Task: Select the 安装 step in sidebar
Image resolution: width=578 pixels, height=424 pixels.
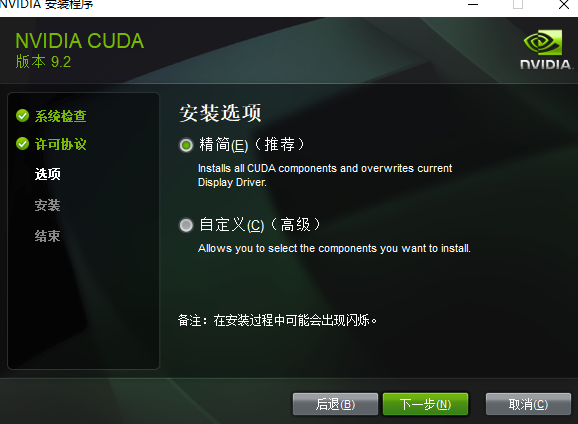Action: coord(48,205)
